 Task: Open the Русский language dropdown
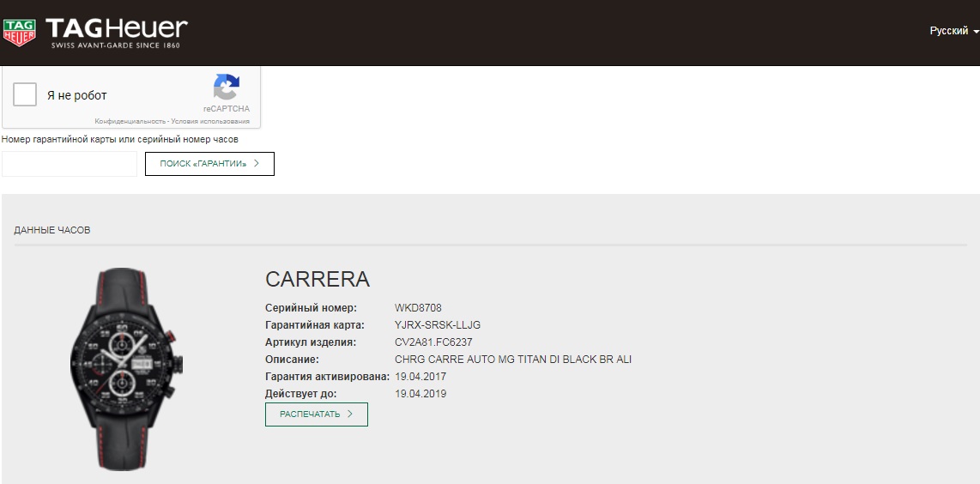(949, 31)
